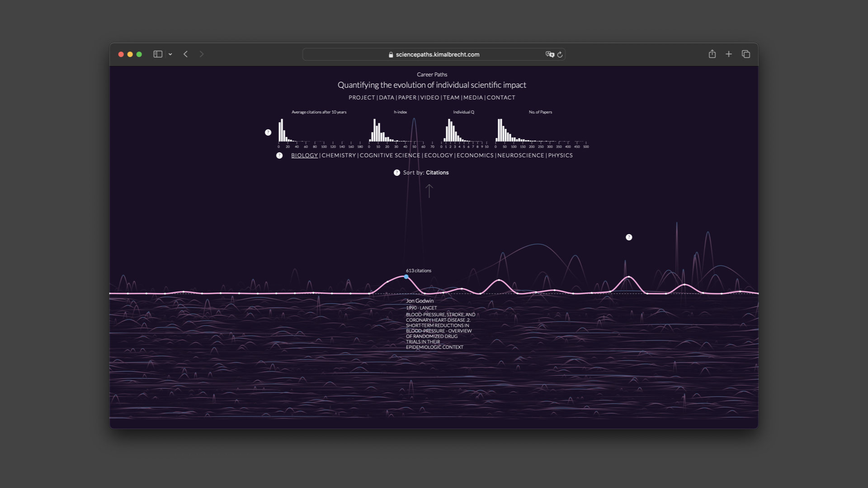
Task: Open the DATA link
Action: [387, 98]
